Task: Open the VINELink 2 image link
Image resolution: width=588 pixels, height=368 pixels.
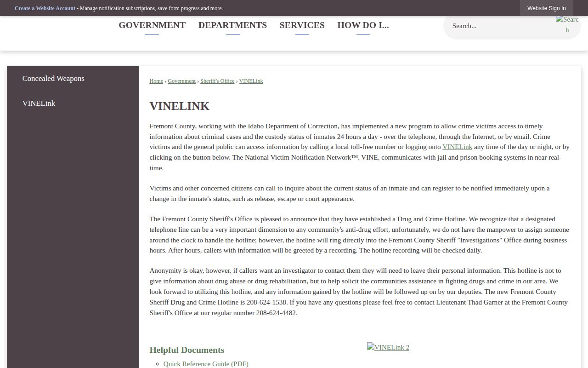Action: click(388, 347)
